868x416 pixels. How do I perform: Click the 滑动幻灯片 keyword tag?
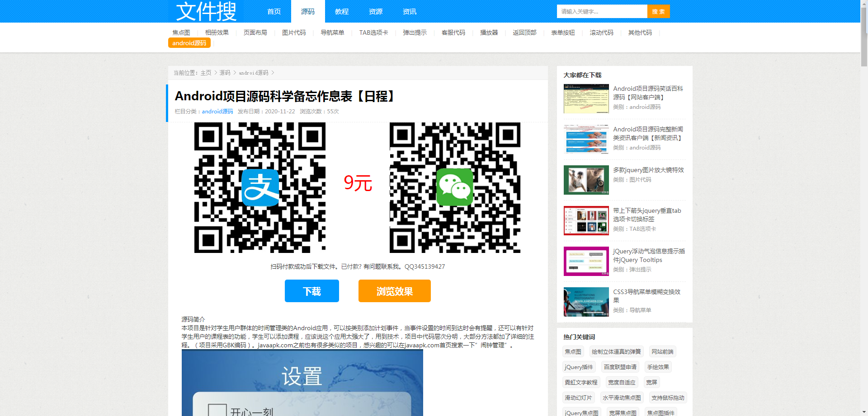click(x=579, y=397)
